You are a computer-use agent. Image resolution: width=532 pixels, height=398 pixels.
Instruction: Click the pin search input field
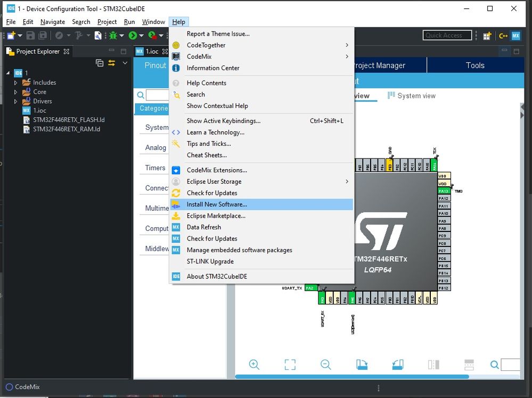pos(510,365)
